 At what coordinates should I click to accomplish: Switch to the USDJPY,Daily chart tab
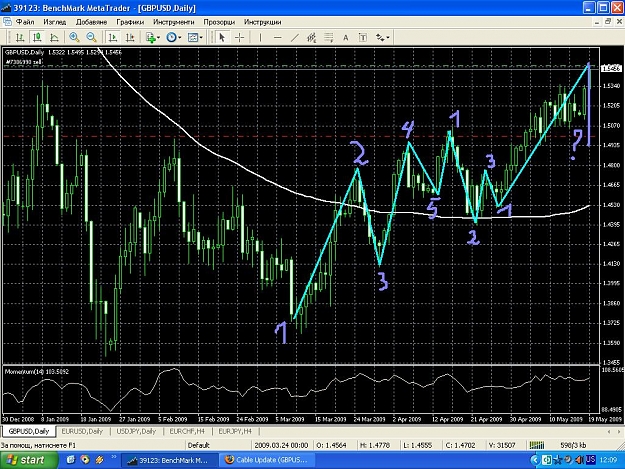tap(136, 431)
